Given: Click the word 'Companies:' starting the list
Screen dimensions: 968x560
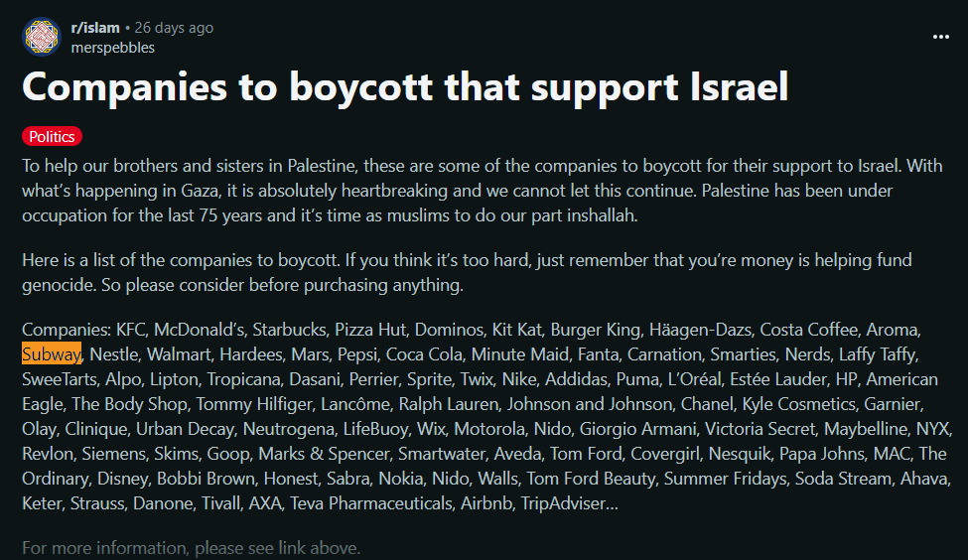Looking at the screenshot, I should coord(67,330).
